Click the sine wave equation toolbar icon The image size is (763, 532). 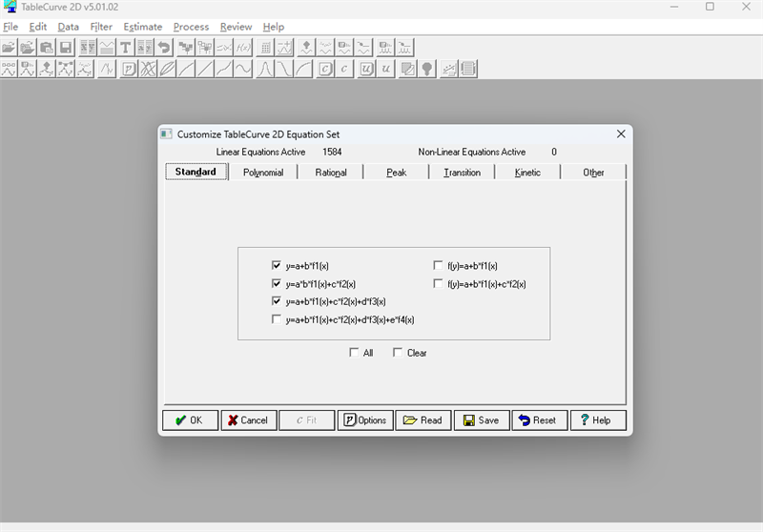tap(243, 69)
